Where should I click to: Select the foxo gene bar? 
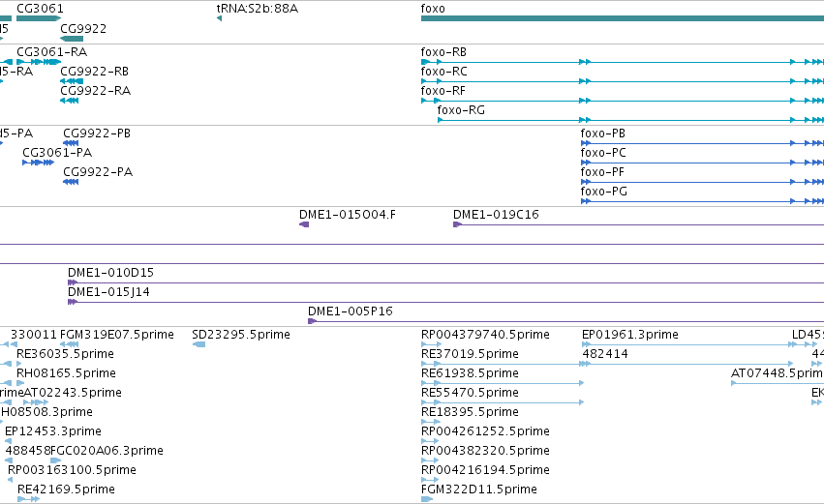[623, 18]
